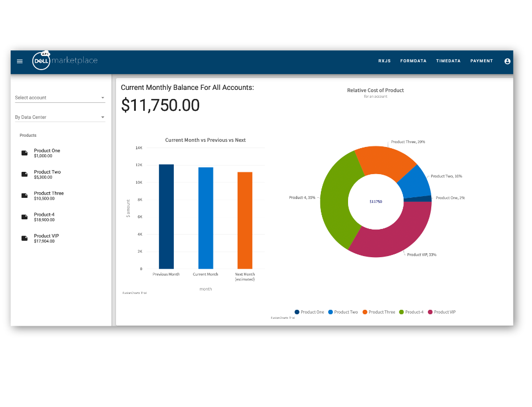Expand the Select account dropdown
Viewport: 532px width, 407px height.
click(60, 98)
